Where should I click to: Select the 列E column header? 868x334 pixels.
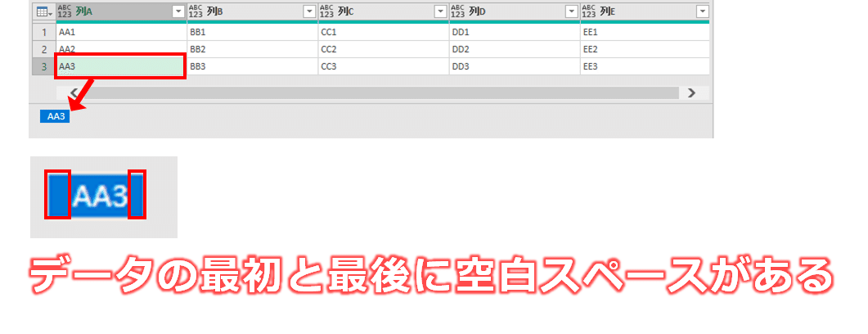pyautogui.click(x=645, y=11)
